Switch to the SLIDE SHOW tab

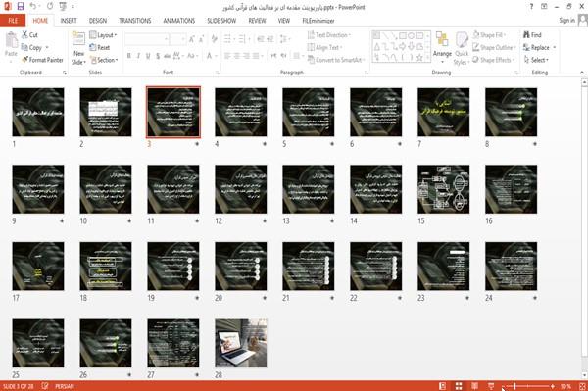[221, 21]
